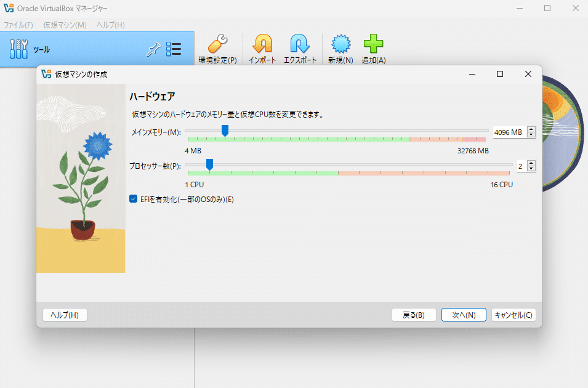
Task: Click the 32768 MB maximum label
Action: tap(473, 151)
